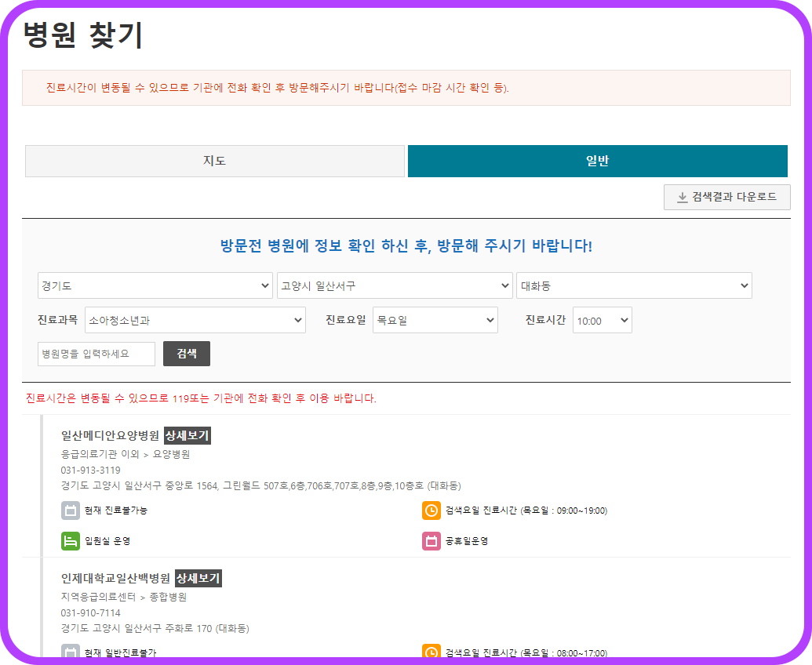The width and height of the screenshot is (812, 665).
Task: Click the address 주화로 170 (대화동)
Action: (x=155, y=629)
